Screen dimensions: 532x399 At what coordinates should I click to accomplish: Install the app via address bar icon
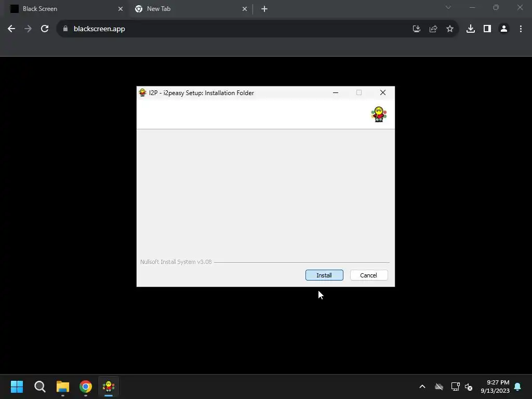click(416, 29)
